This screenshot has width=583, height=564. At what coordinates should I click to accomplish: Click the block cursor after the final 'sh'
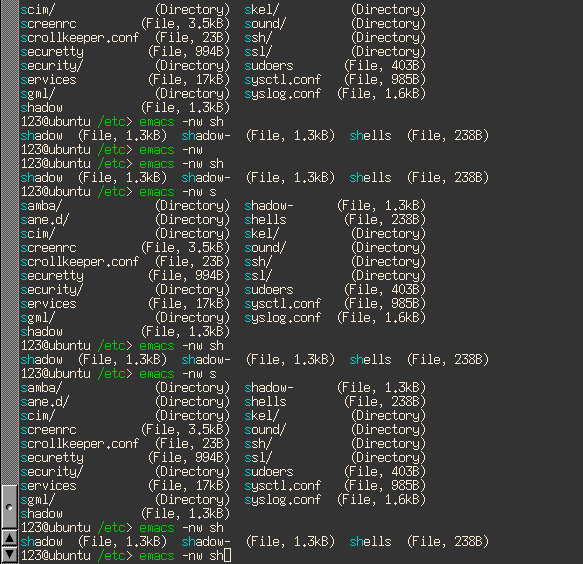(x=228, y=555)
